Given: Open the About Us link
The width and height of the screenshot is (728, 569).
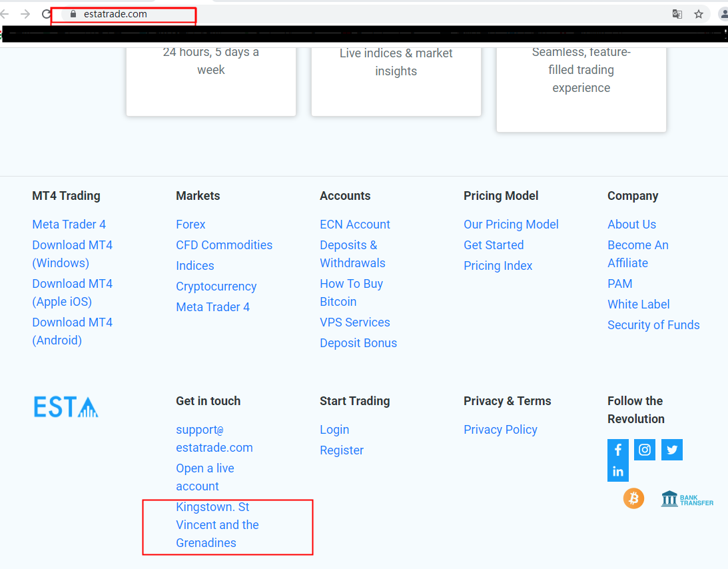Looking at the screenshot, I should coord(631,225).
